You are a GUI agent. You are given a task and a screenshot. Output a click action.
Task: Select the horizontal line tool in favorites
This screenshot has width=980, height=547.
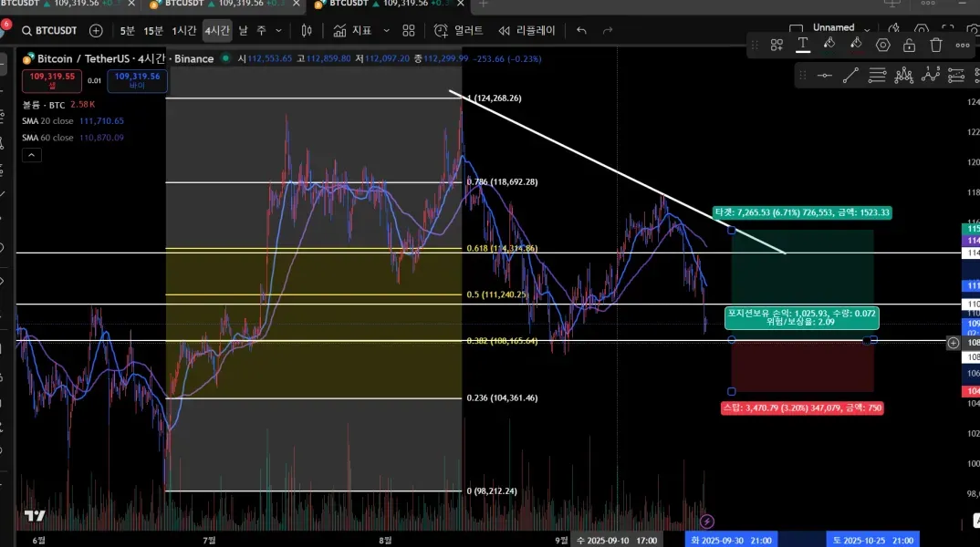click(824, 76)
